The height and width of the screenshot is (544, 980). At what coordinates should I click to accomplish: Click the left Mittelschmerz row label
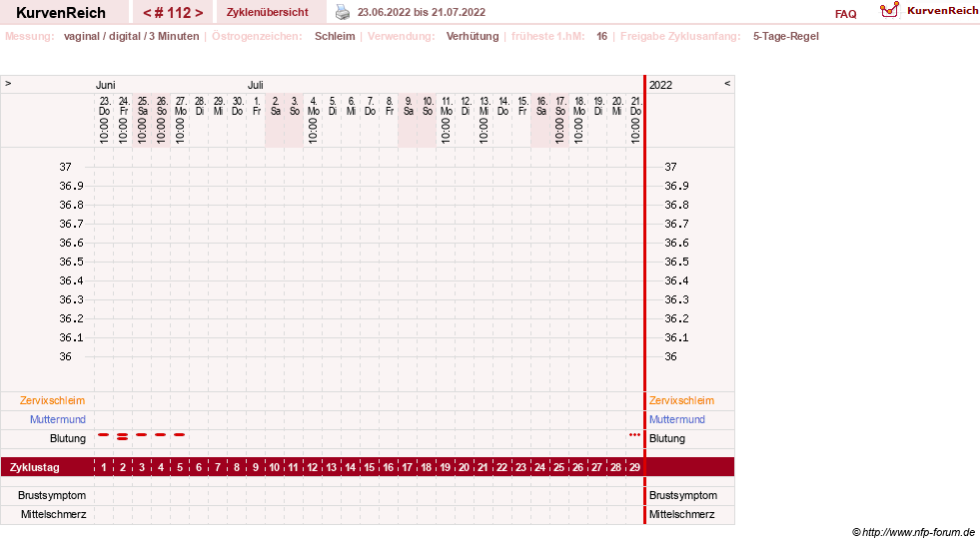(53, 514)
